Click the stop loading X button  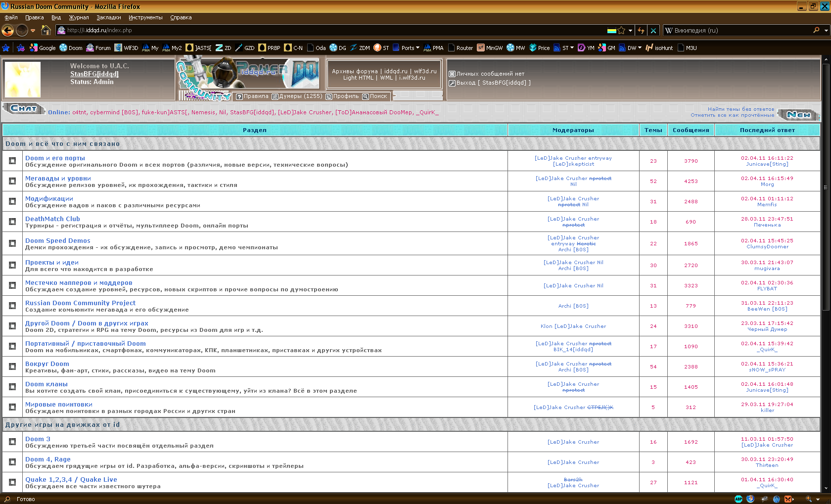point(653,31)
